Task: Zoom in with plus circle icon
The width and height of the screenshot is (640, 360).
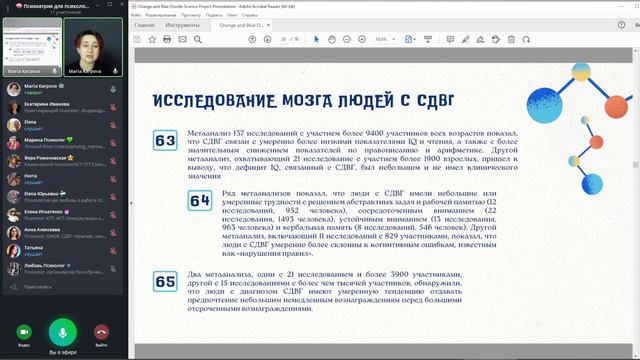Action: 362,40
